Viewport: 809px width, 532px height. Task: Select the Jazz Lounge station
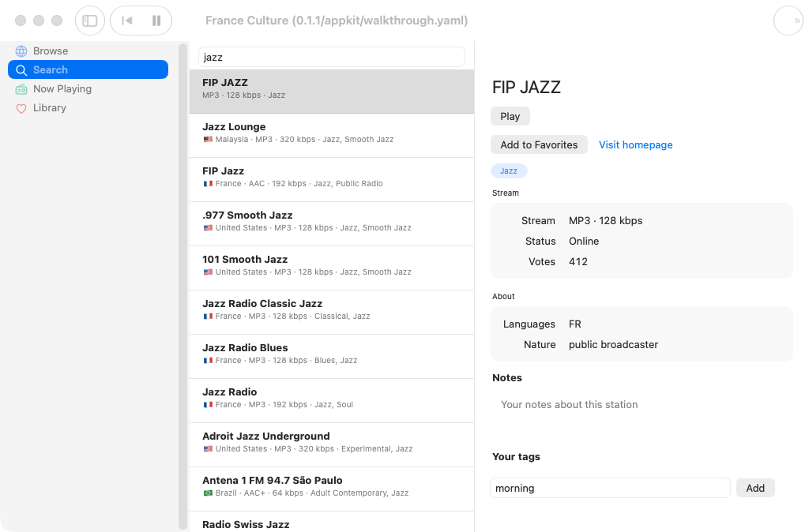point(332,136)
